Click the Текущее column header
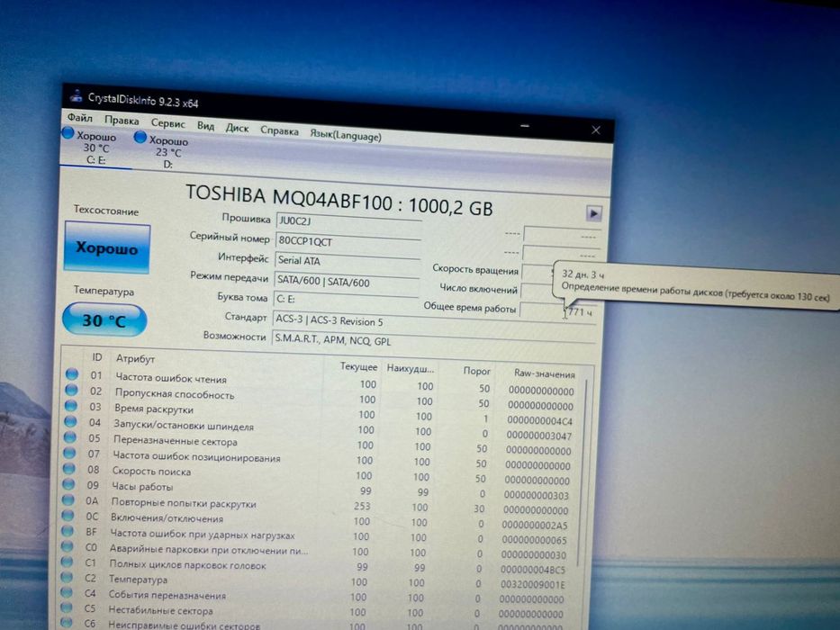Viewport: 840px width, 630px height. pyautogui.click(x=358, y=367)
